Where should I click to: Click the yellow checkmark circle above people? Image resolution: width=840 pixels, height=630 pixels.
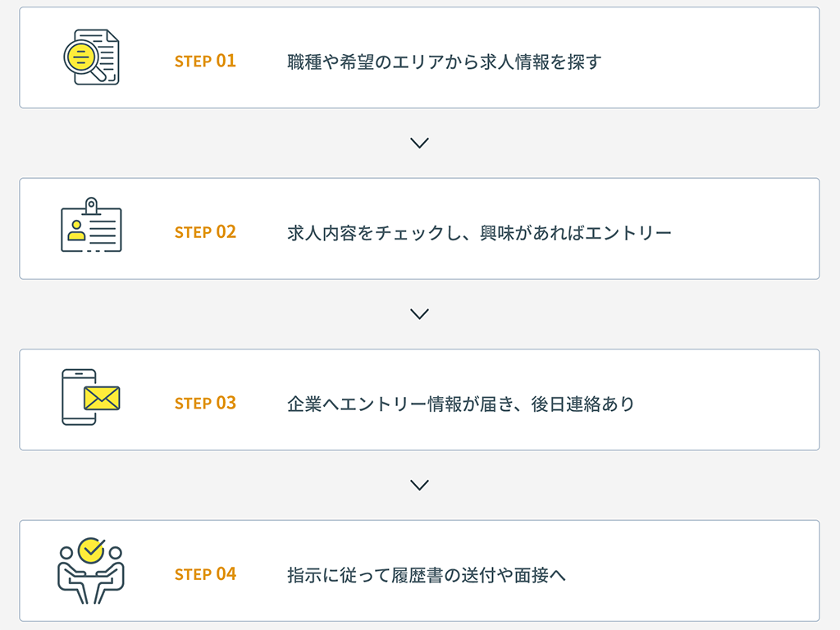[x=91, y=550]
